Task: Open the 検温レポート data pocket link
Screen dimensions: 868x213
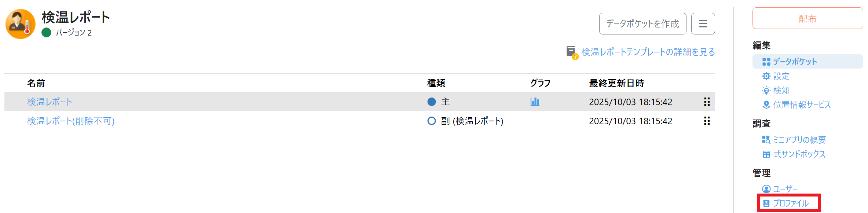Action: click(50, 102)
